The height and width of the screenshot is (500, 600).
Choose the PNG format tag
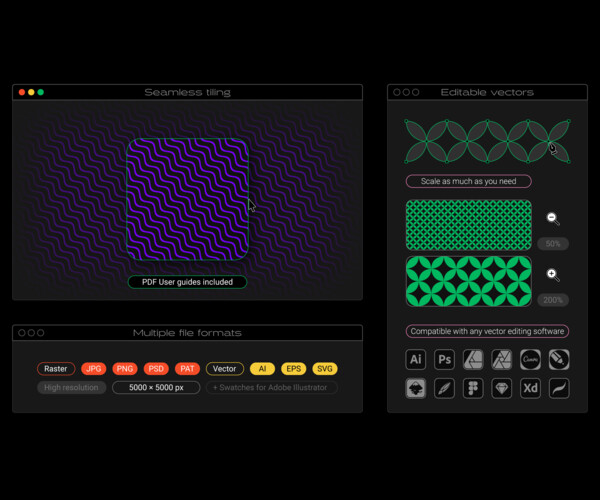pos(125,369)
